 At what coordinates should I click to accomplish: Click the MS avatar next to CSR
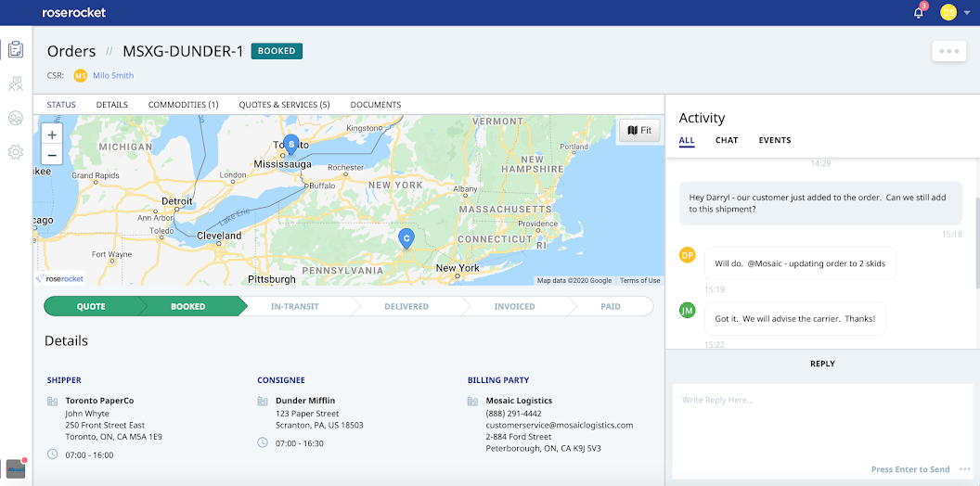click(80, 75)
